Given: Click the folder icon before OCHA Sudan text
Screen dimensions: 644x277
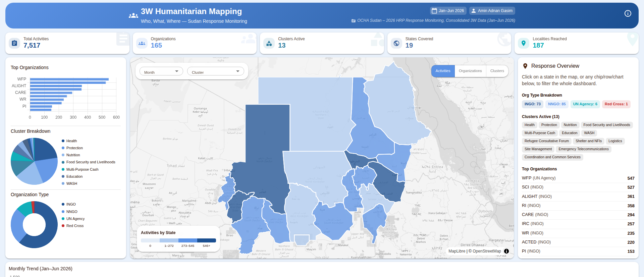Looking at the screenshot, I should pos(353,21).
